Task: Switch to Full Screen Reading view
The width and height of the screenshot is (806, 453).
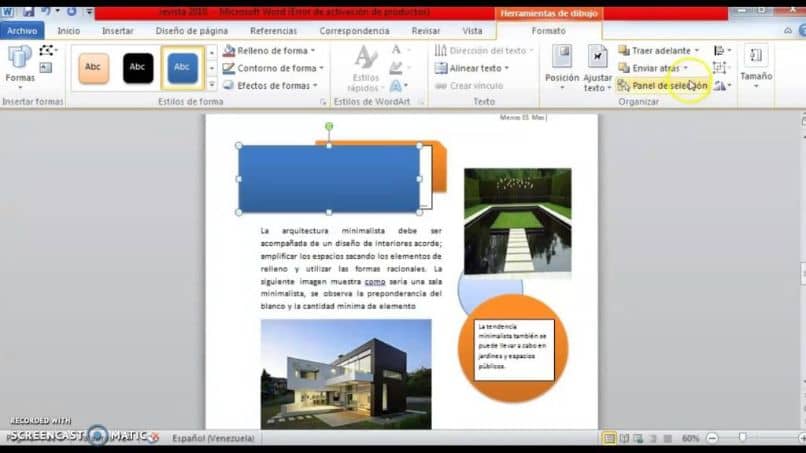Action: click(x=624, y=438)
